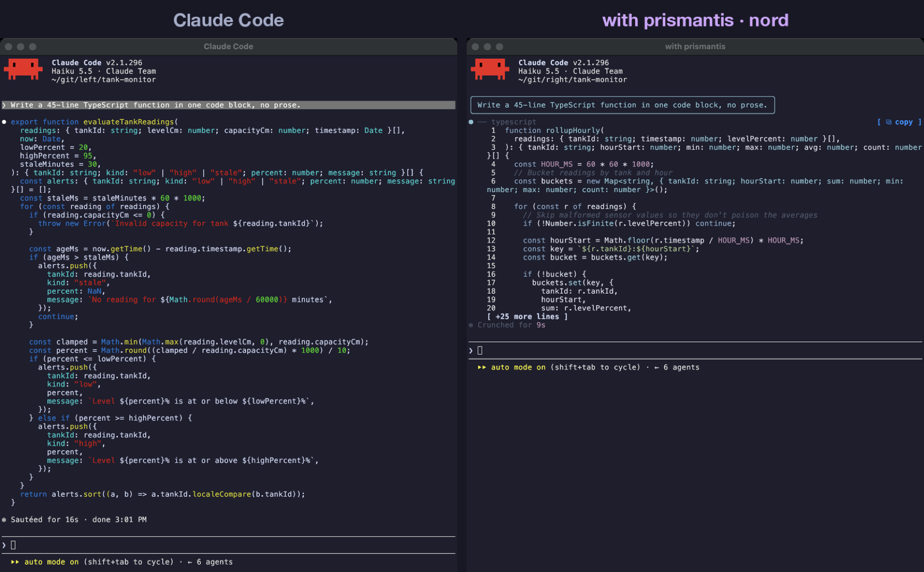Click the empty input prompt in prismantis window
924x572 pixels.
coord(695,351)
